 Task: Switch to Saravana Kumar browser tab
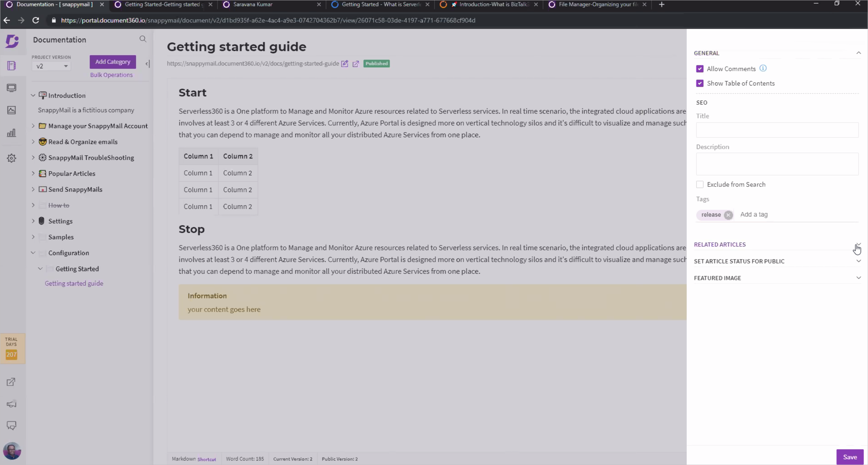[271, 4]
